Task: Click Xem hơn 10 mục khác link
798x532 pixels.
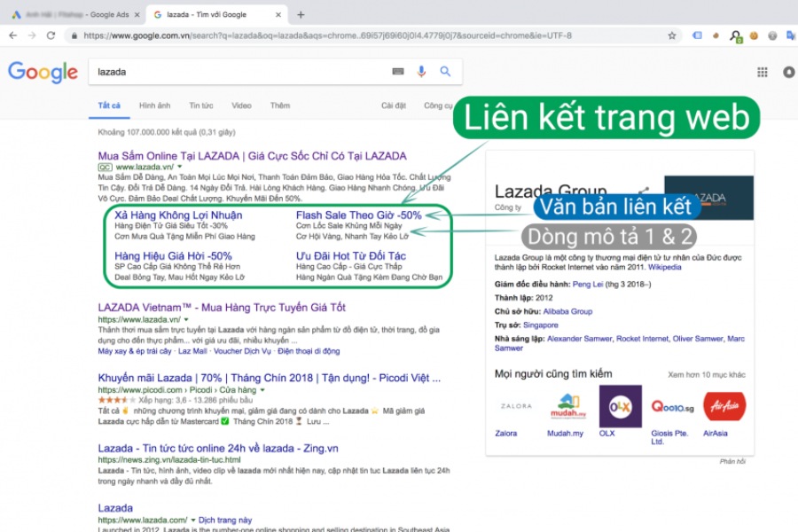Action: point(707,375)
